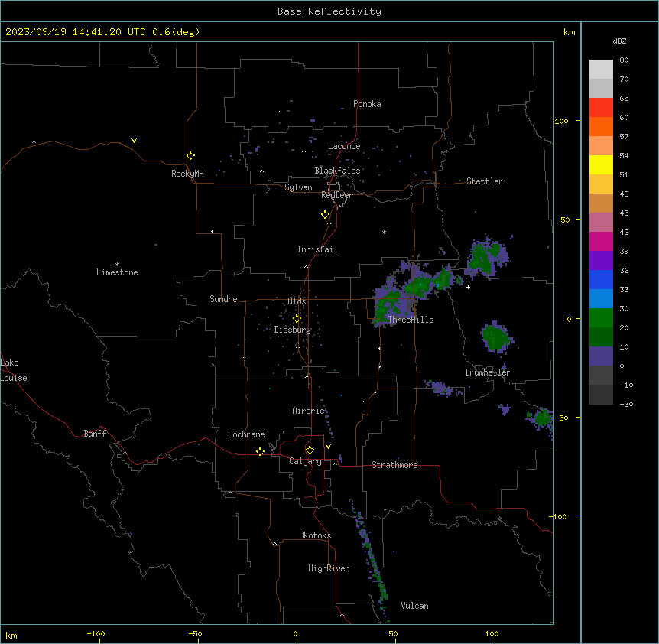Click the Cochrane town label
The image size is (659, 644).
246,434
